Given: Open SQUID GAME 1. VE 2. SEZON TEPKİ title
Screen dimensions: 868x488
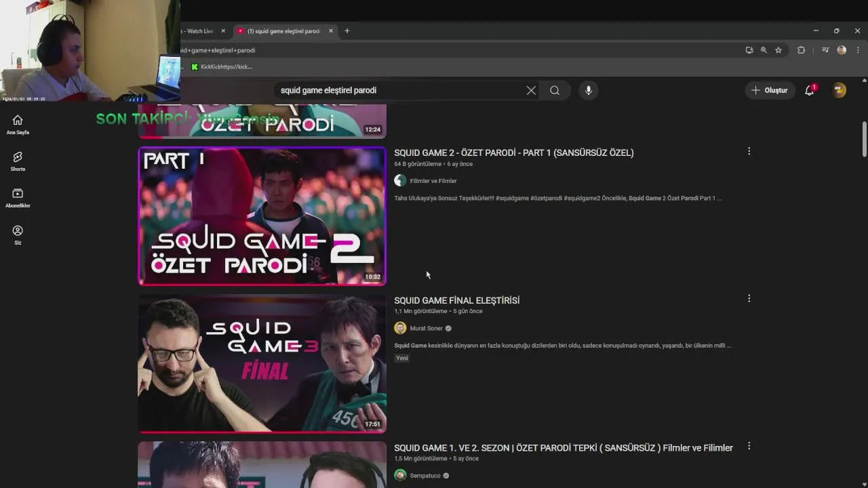Looking at the screenshot, I should tap(564, 448).
